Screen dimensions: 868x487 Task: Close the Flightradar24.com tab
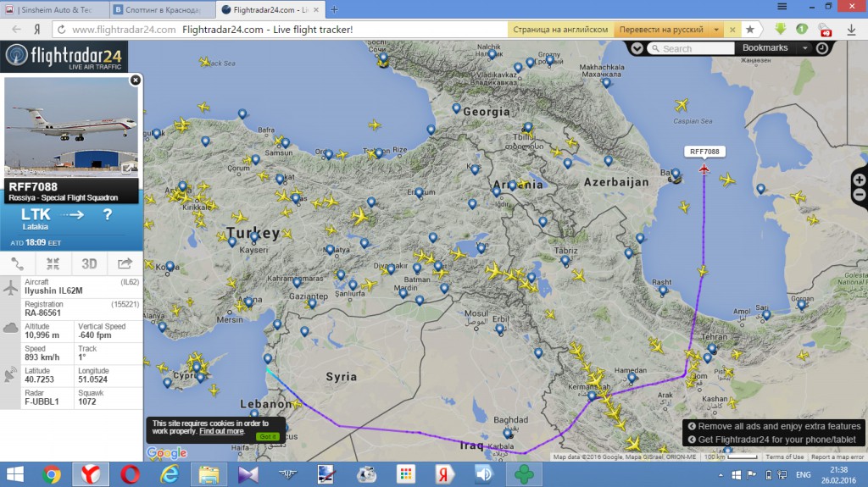tap(316, 9)
